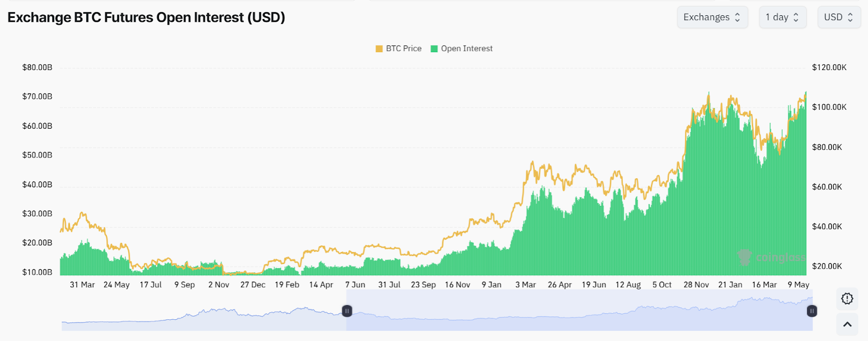The width and height of the screenshot is (868, 341).
Task: Click the 9 May date label
Action: pyautogui.click(x=798, y=285)
